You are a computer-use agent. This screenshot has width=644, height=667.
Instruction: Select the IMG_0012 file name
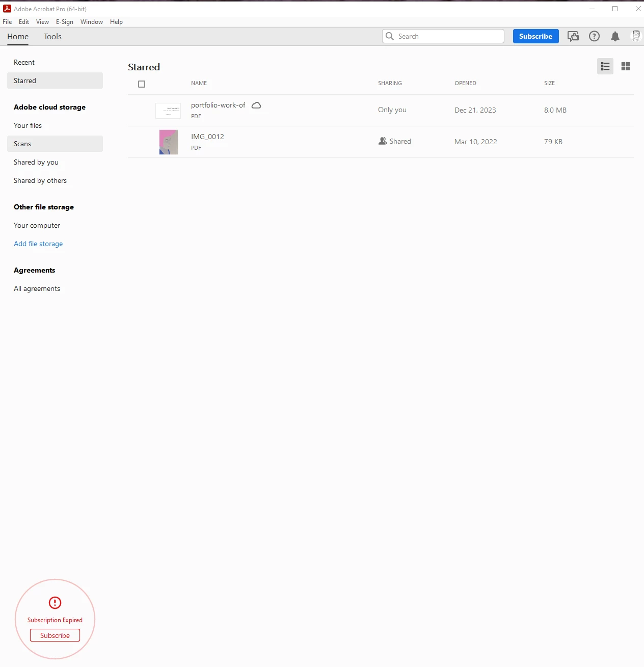click(207, 137)
